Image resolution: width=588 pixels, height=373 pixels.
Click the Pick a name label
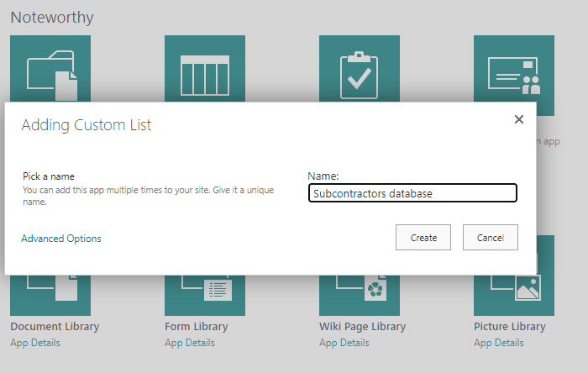coord(49,176)
